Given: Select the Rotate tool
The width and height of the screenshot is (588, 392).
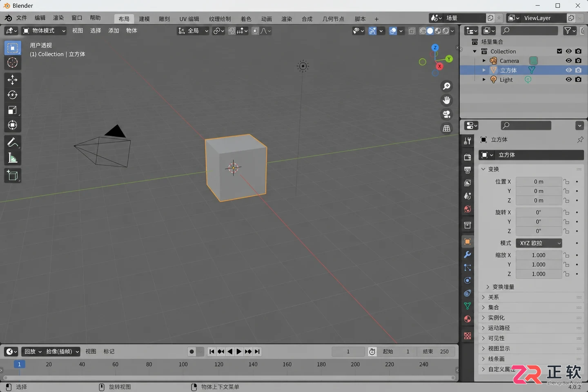Looking at the screenshot, I should tap(13, 95).
